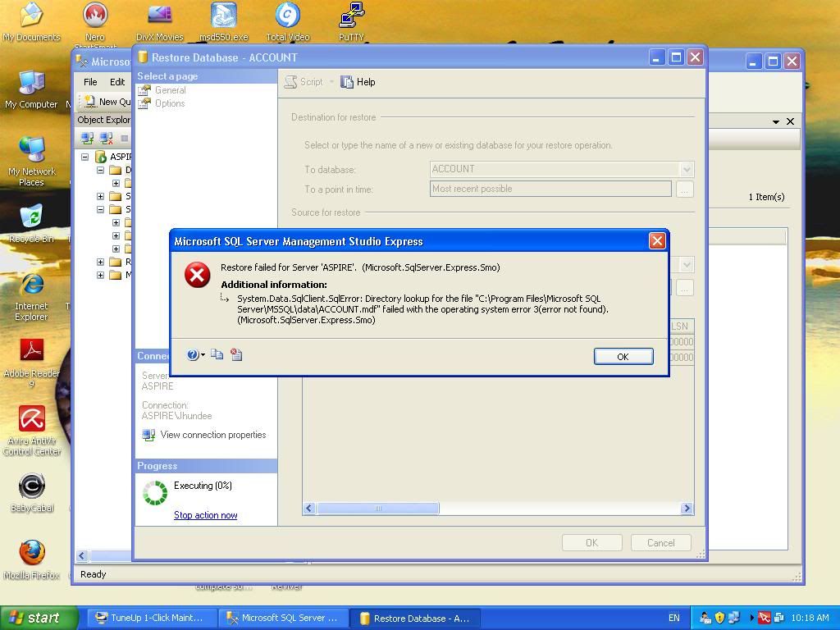The image size is (840, 630).
Task: Click Connect icon in Object Explorer toolbar
Action: (86, 139)
